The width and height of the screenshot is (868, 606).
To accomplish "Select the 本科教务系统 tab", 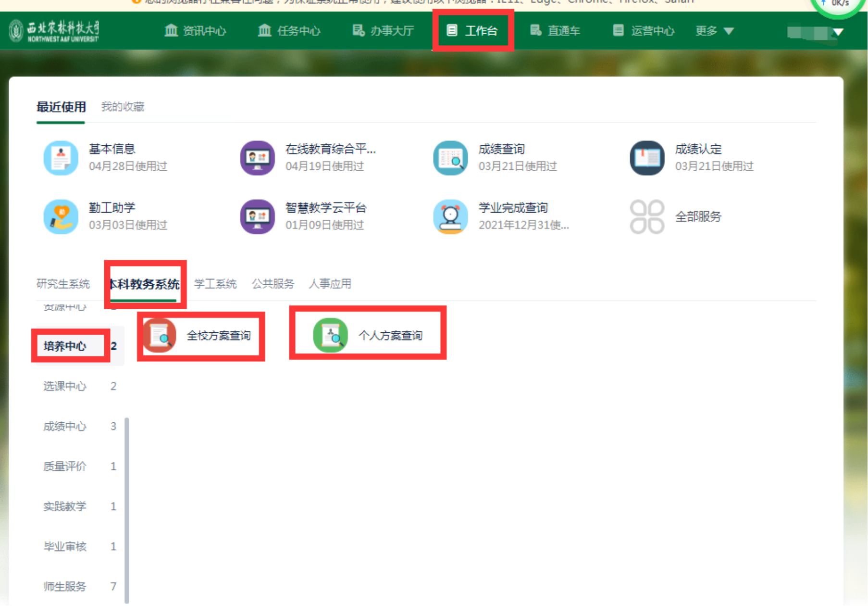I will [x=144, y=284].
